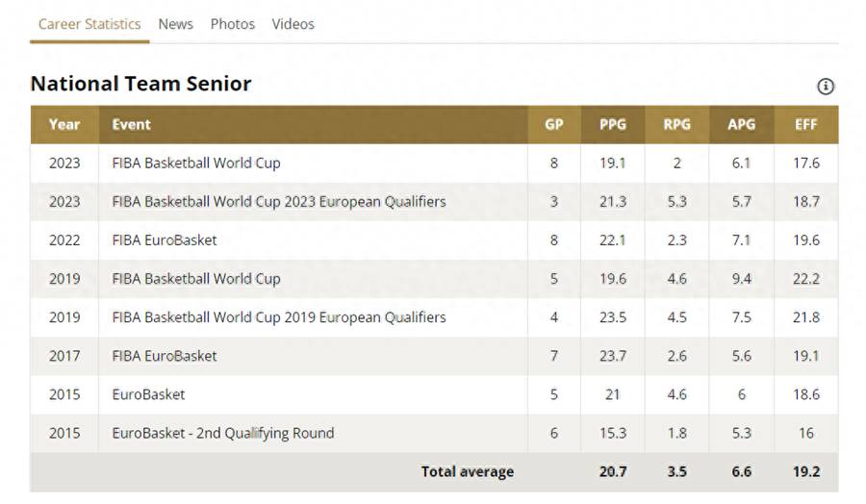The height and width of the screenshot is (504, 866).
Task: Select the Year column header
Action: pyautogui.click(x=64, y=125)
